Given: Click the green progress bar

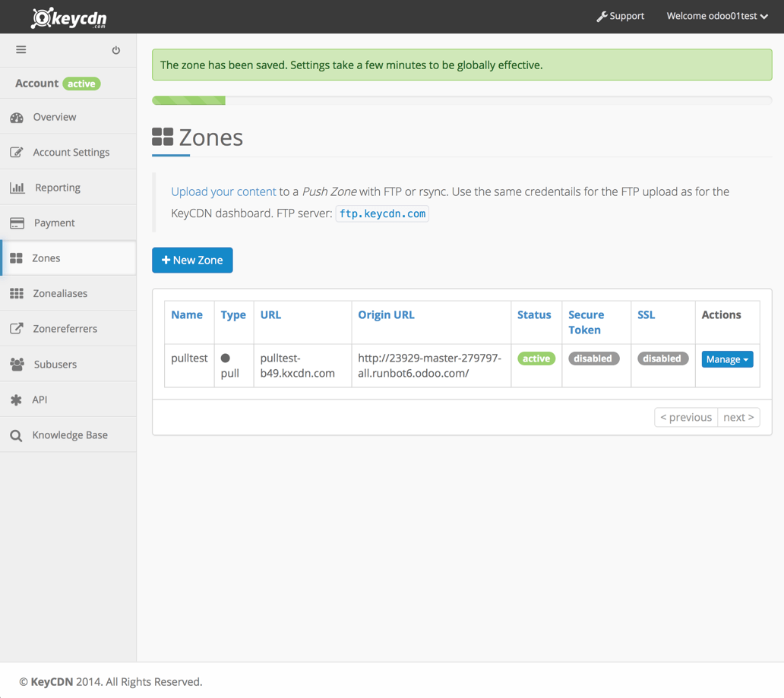Looking at the screenshot, I should 189,100.
